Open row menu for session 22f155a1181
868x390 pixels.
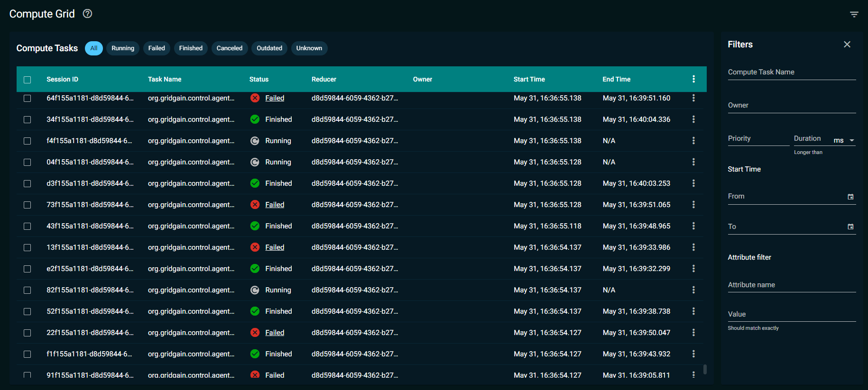(693, 333)
